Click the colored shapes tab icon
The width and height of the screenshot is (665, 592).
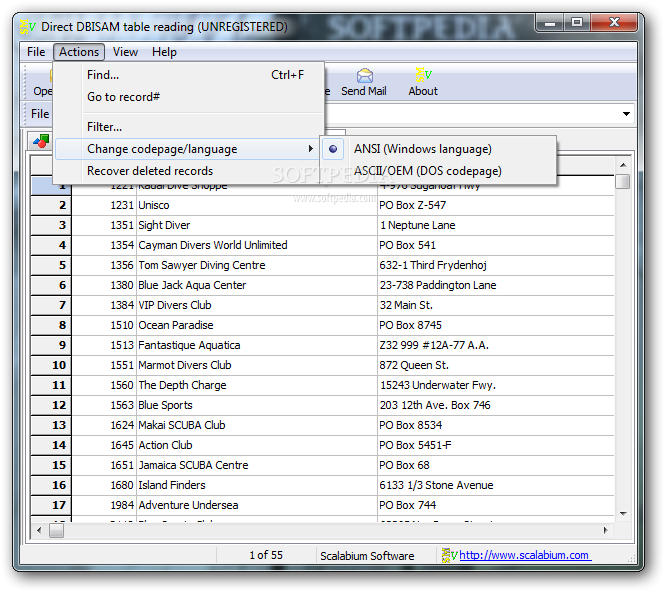click(x=41, y=141)
